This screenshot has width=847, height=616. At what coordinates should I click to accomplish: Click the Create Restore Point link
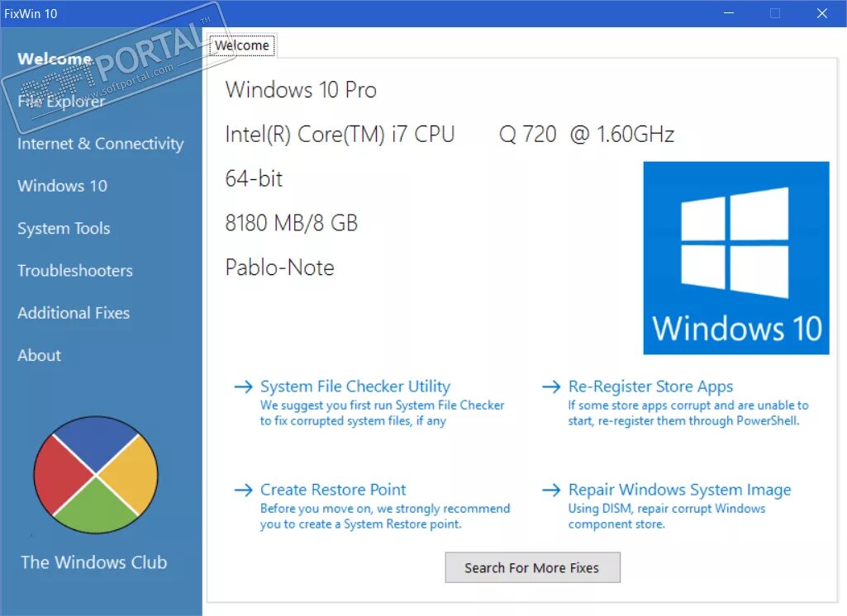click(x=332, y=489)
